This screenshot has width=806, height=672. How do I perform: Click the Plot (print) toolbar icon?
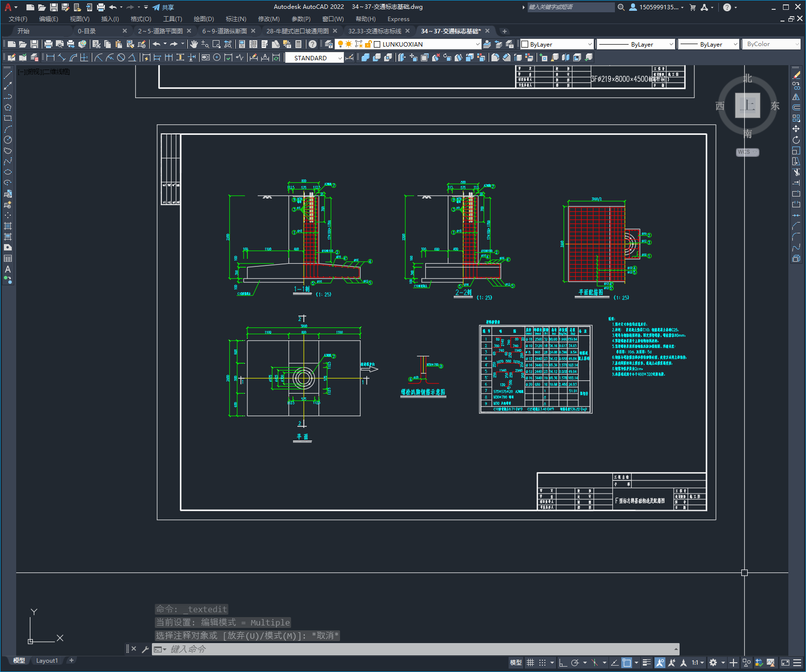point(49,44)
